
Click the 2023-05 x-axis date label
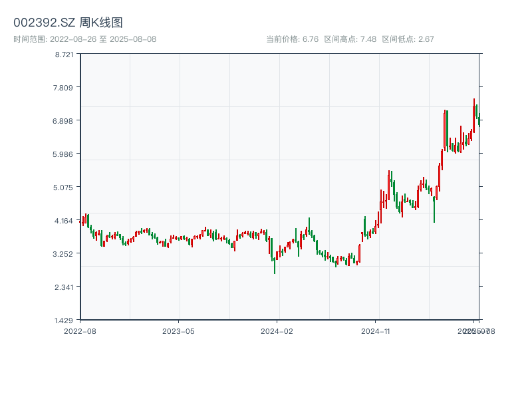178,331
